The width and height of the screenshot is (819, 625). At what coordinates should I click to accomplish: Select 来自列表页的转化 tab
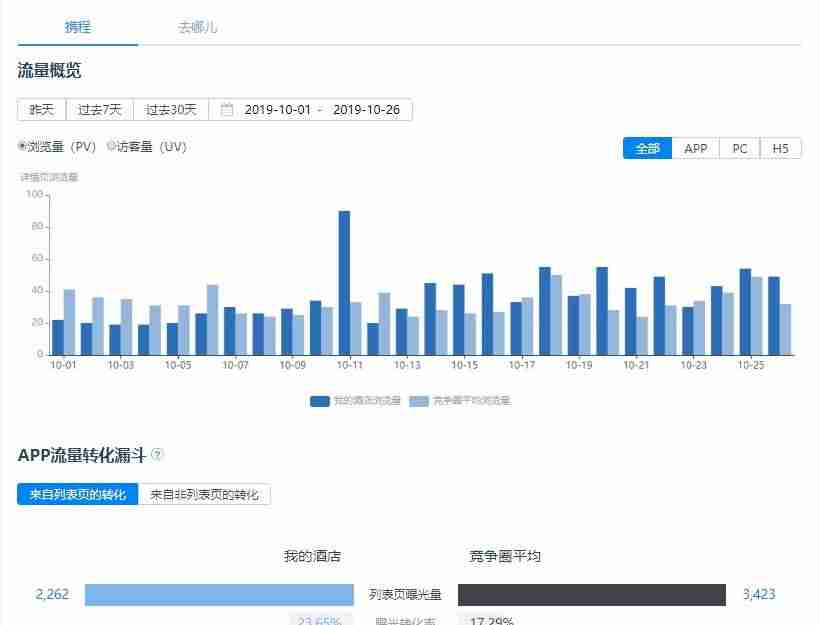[x=78, y=494]
